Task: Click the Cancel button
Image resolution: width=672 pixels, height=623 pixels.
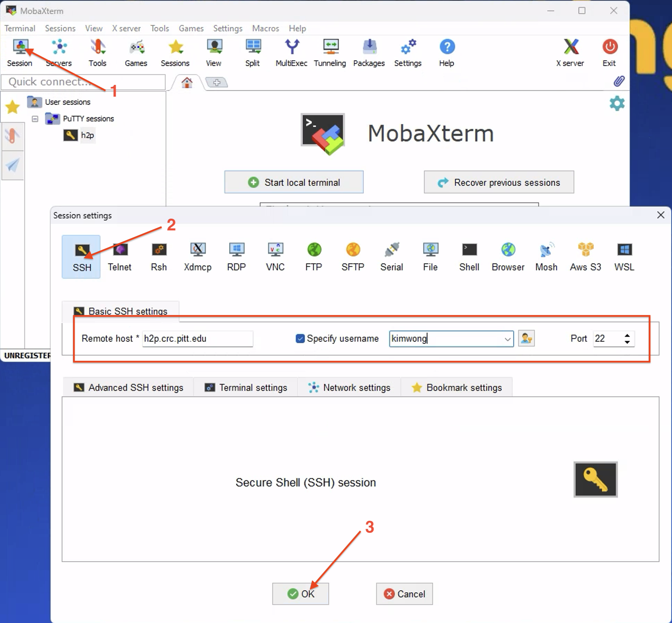Action: coord(404,594)
